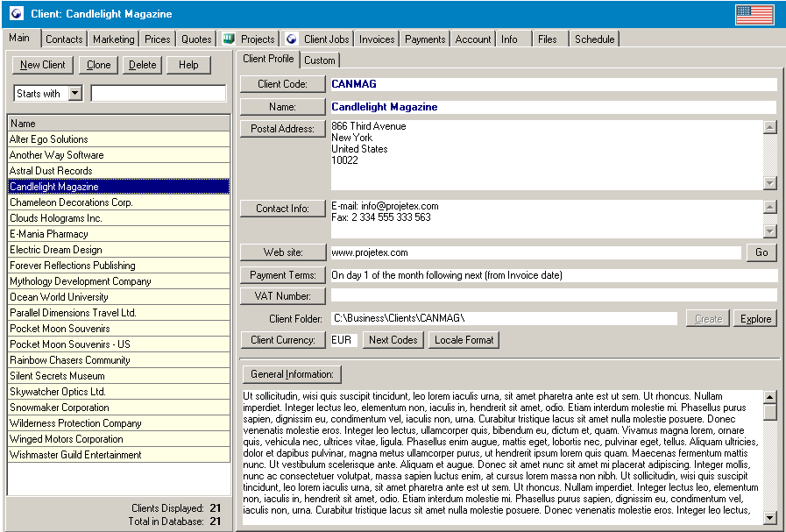
Task: Click the Next Codes button
Action: tap(393, 340)
